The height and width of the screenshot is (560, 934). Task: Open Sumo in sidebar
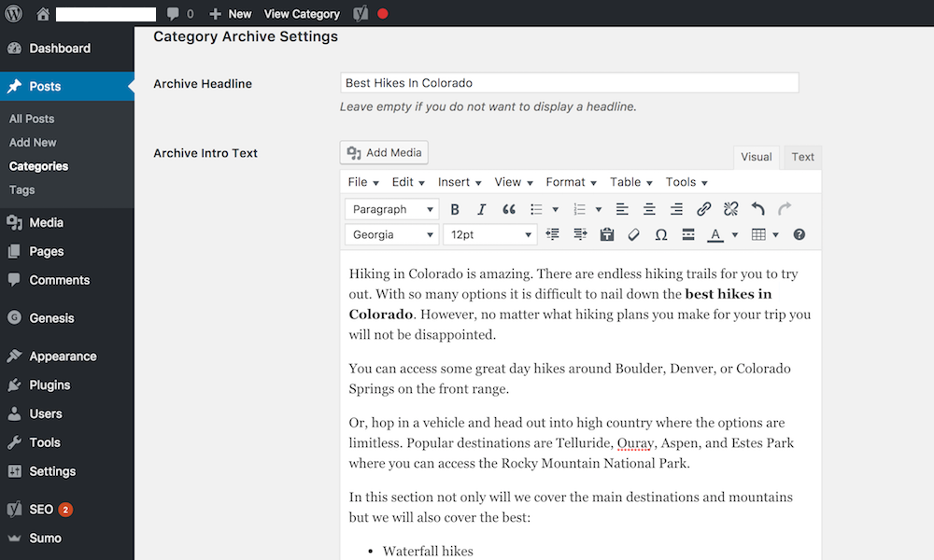click(x=66, y=538)
